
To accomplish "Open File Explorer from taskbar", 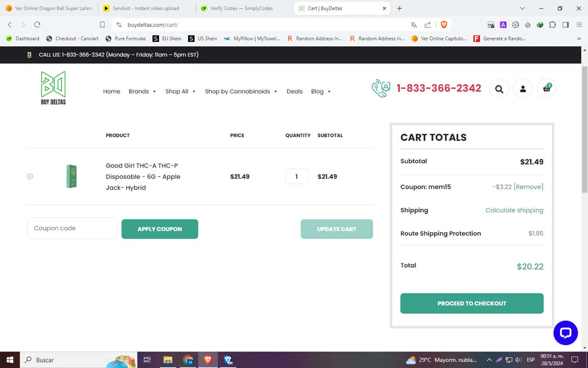I will [x=168, y=360].
